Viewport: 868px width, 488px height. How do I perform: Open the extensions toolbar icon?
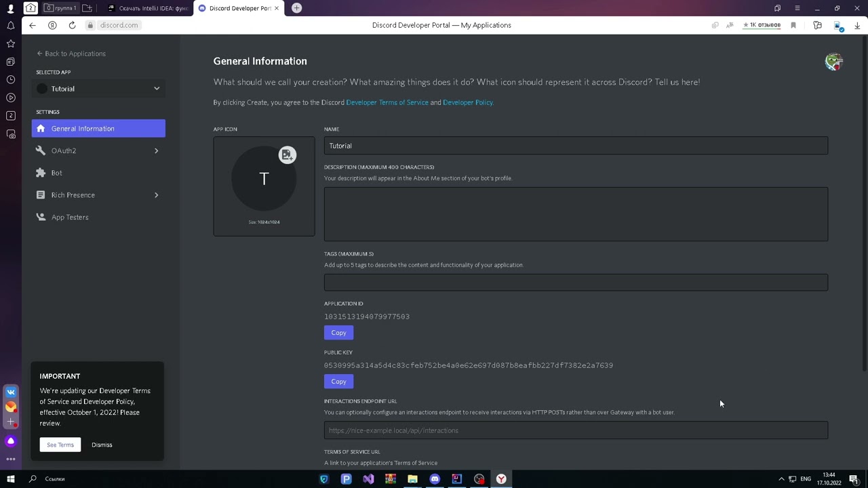click(817, 25)
